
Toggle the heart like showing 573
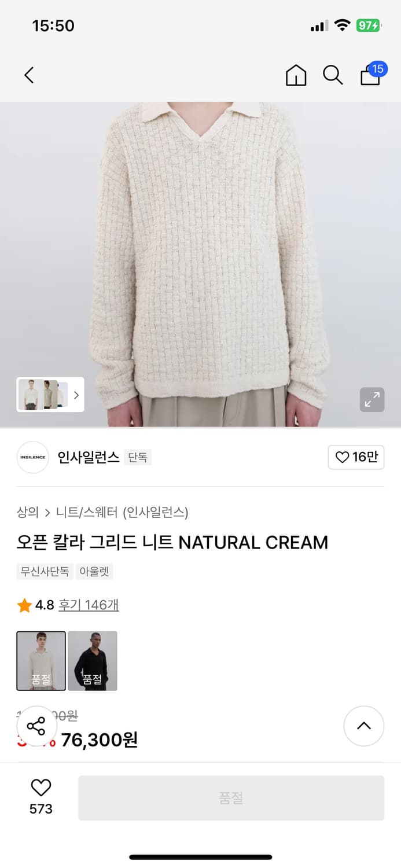pos(41,796)
